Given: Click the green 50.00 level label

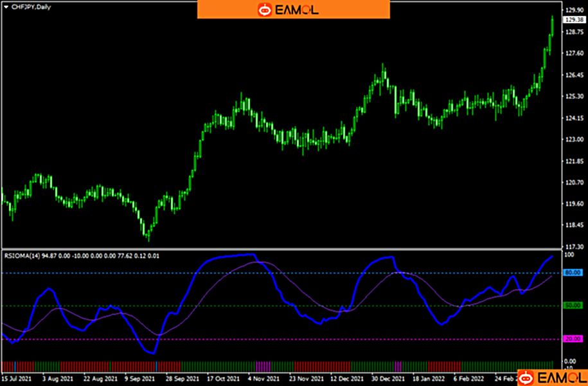Looking at the screenshot, I should click(573, 305).
